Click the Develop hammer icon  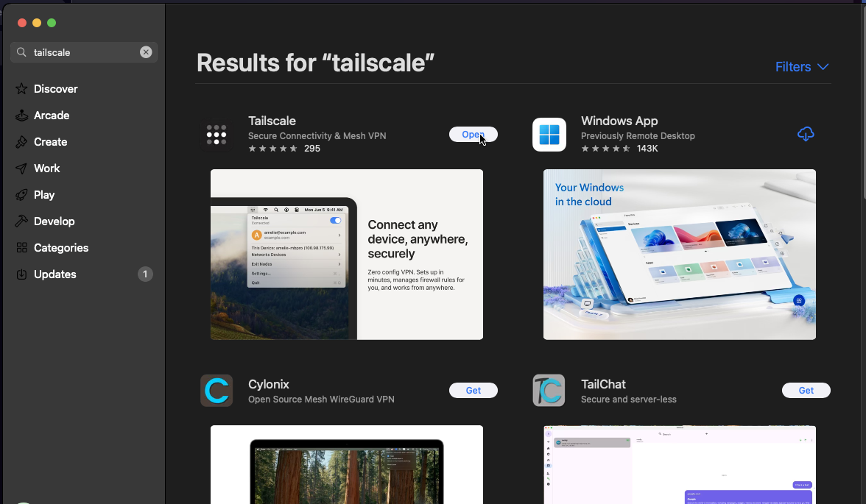21,221
